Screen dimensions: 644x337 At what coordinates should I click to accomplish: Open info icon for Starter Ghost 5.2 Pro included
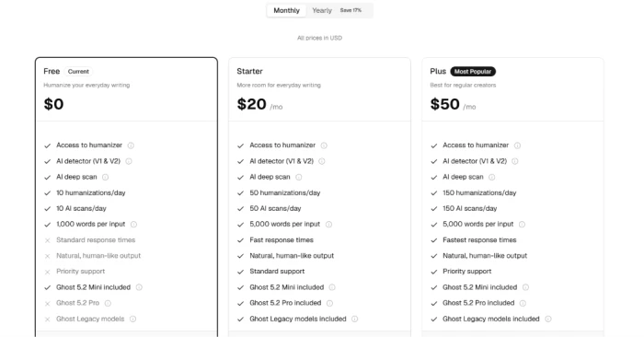[x=329, y=303]
